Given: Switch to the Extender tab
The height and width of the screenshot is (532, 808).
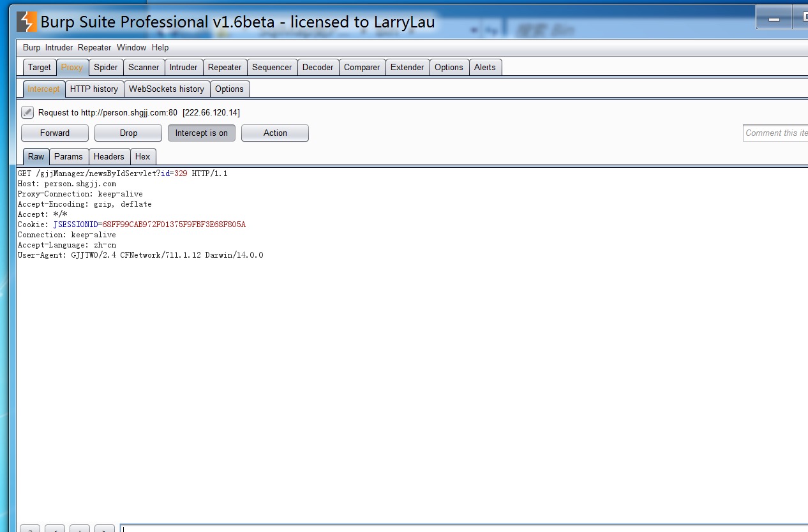Looking at the screenshot, I should coord(407,67).
